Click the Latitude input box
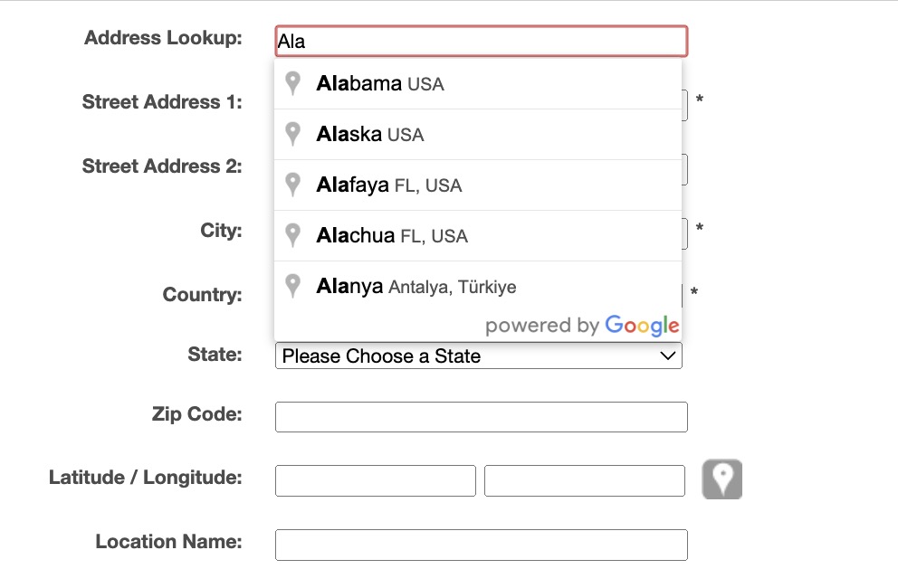 coord(375,481)
